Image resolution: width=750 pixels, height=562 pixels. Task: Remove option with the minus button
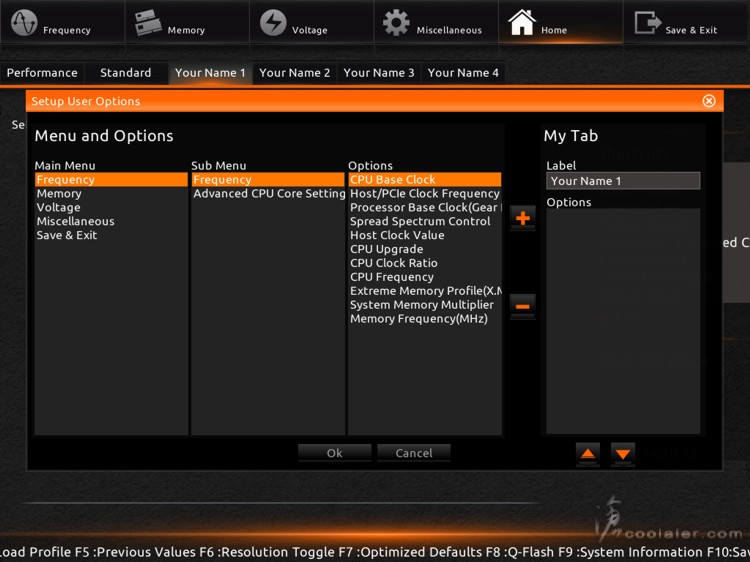(523, 306)
